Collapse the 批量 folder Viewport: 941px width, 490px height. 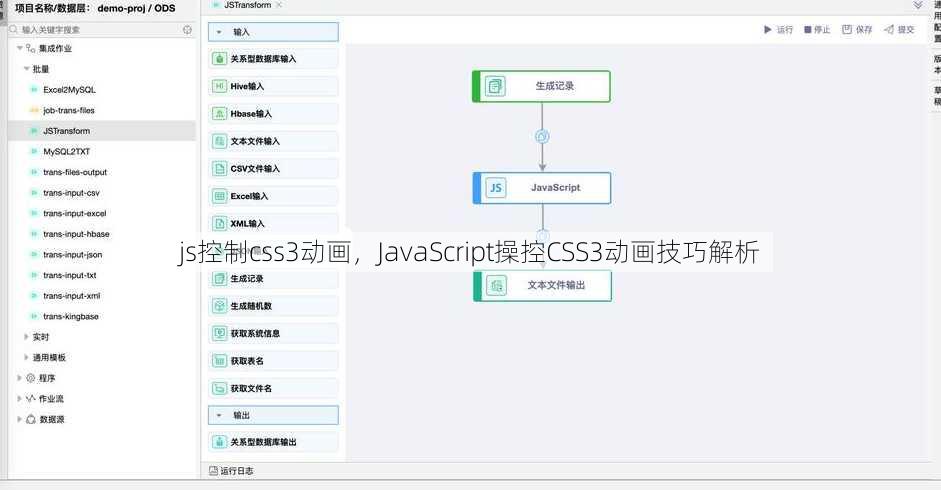point(26,69)
